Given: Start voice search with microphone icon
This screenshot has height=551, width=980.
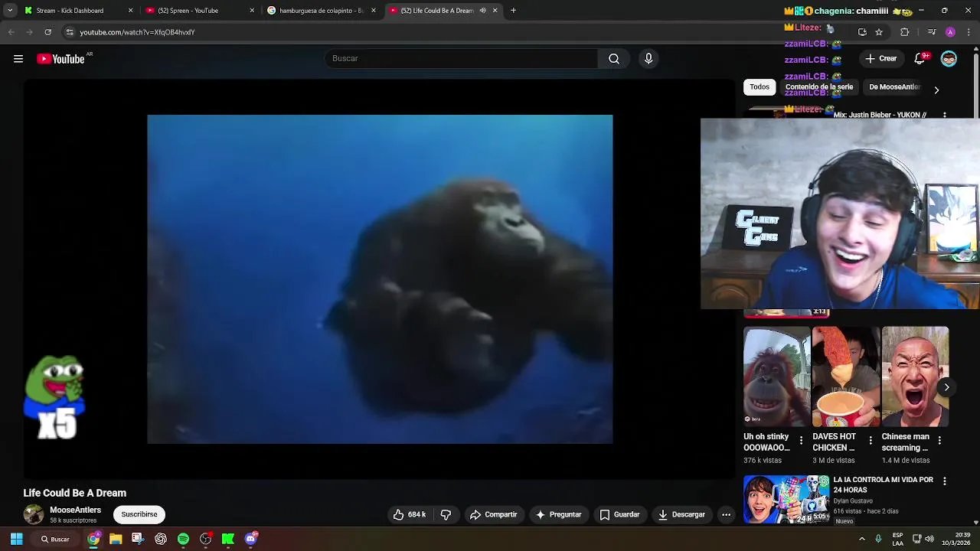Looking at the screenshot, I should [x=648, y=59].
